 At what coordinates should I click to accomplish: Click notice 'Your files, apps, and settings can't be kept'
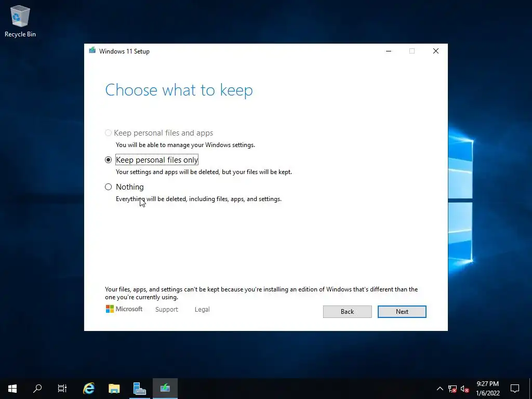coord(261,293)
